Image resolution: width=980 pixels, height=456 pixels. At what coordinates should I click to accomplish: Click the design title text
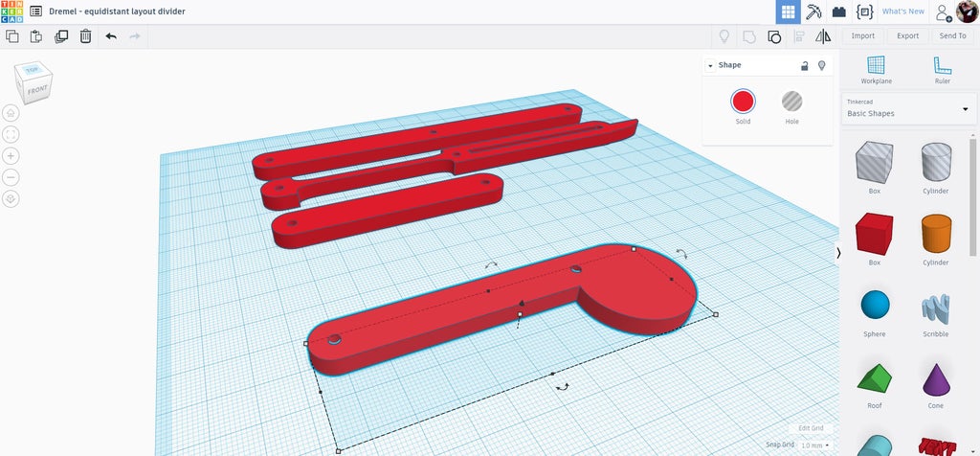pos(117,11)
